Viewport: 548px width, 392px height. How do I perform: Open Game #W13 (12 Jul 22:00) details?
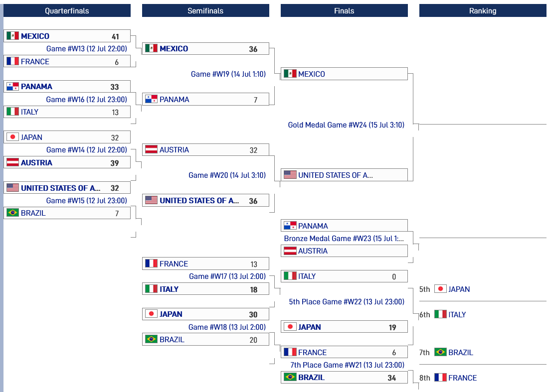click(x=87, y=49)
